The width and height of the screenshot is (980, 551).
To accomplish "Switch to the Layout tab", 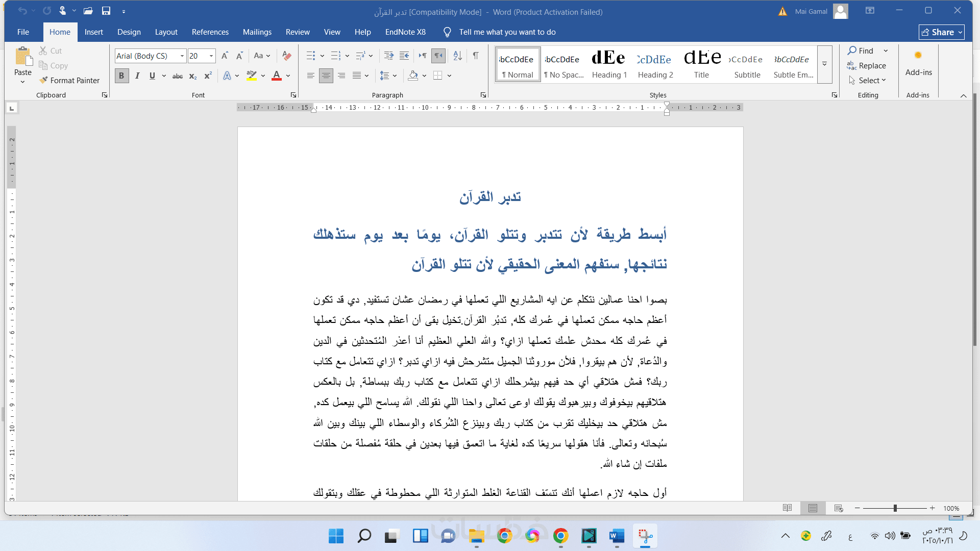I will tap(166, 32).
